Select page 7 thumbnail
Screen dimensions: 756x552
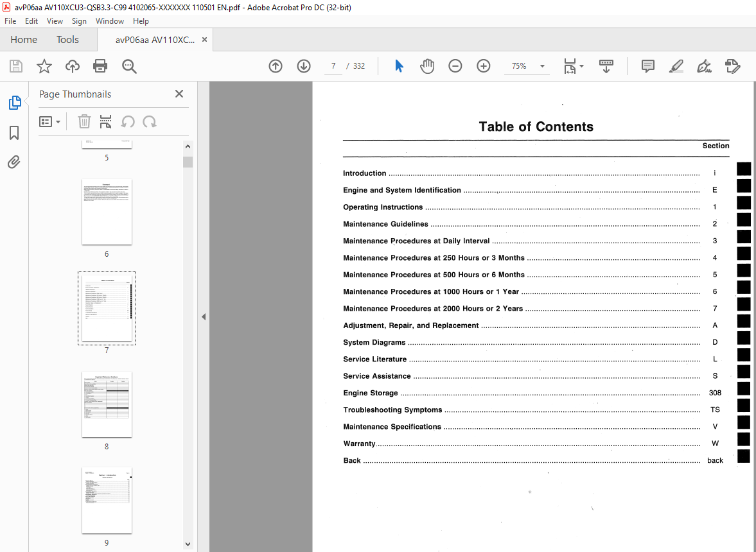107,308
